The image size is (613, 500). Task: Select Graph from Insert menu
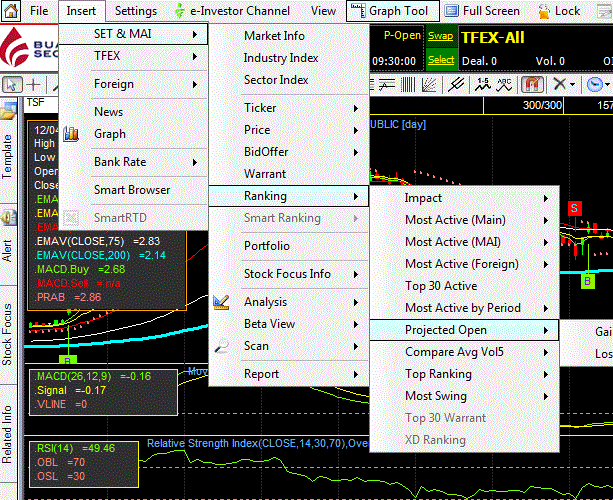pyautogui.click(x=133, y=134)
